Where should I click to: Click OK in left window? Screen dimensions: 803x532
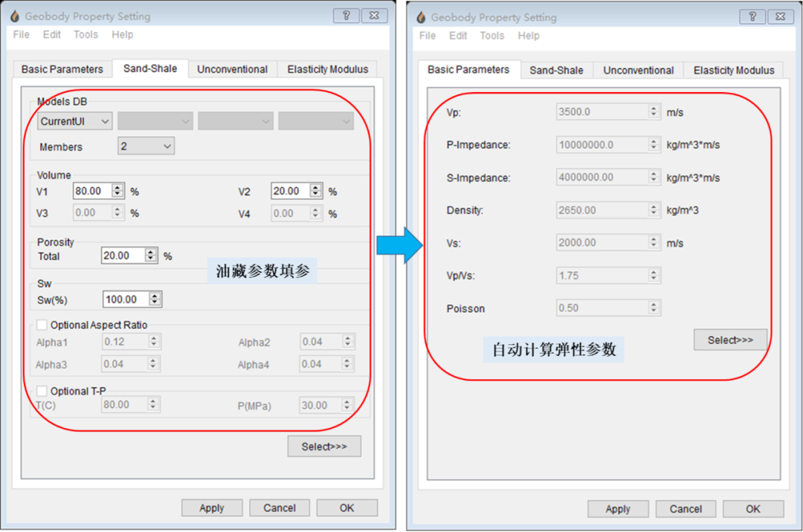tap(346, 508)
